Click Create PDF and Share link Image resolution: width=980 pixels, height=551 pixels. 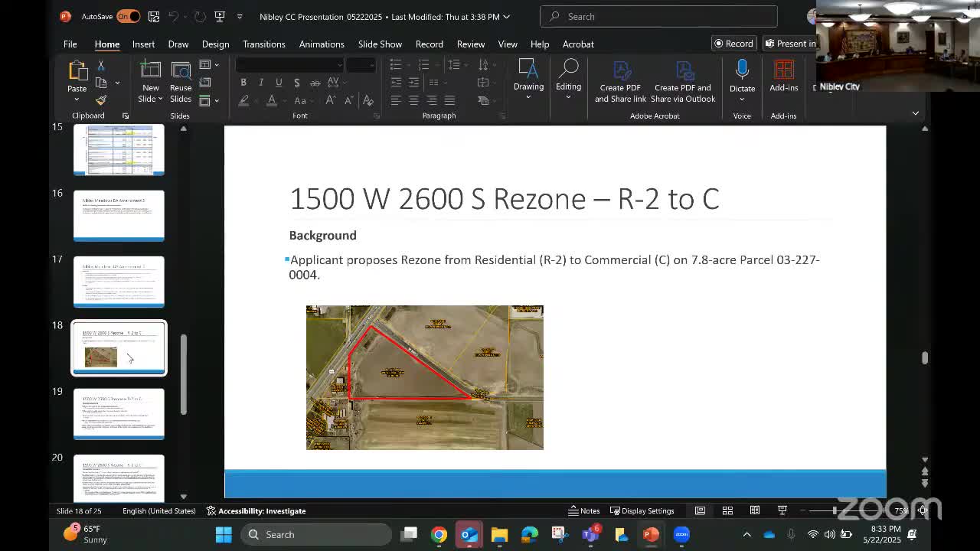pos(620,82)
